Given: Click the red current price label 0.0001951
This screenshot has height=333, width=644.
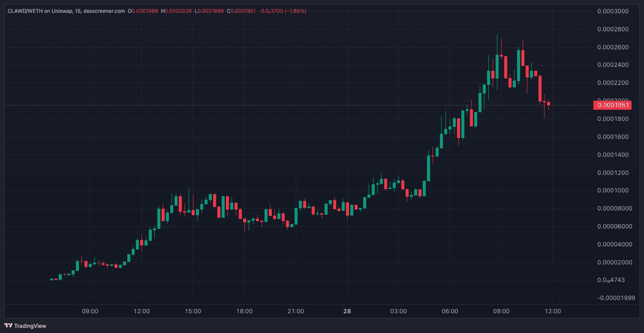Looking at the screenshot, I should 612,105.
